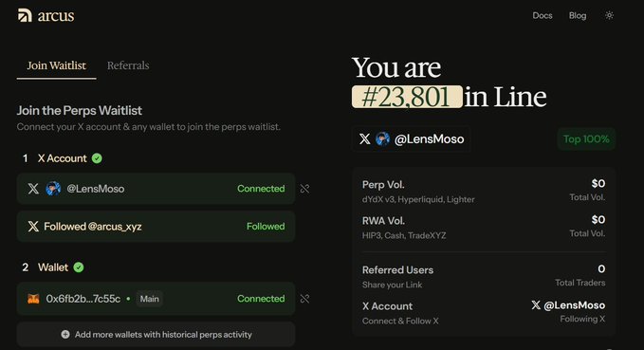Click the Connected status on @LensMoso row
Viewport: 644px width, 350px height.
(261, 189)
